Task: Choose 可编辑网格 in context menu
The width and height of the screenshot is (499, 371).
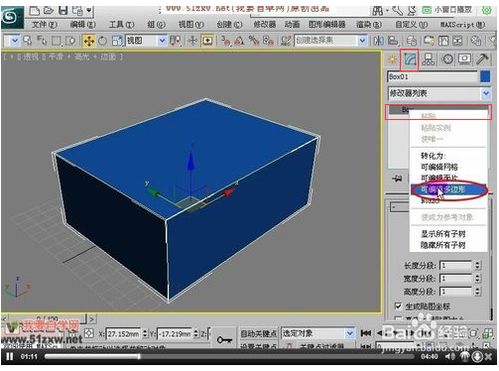Action: click(x=439, y=167)
